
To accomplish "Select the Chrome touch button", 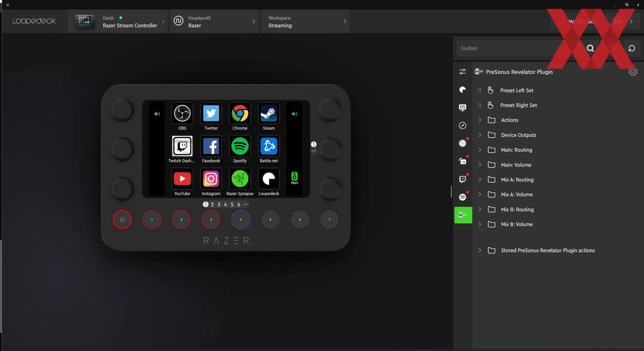I will [x=240, y=113].
